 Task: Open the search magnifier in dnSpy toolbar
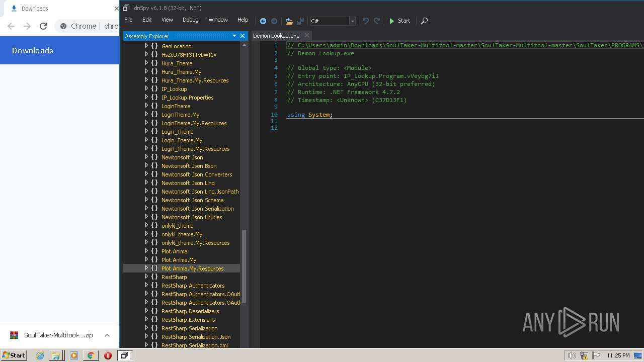424,21
